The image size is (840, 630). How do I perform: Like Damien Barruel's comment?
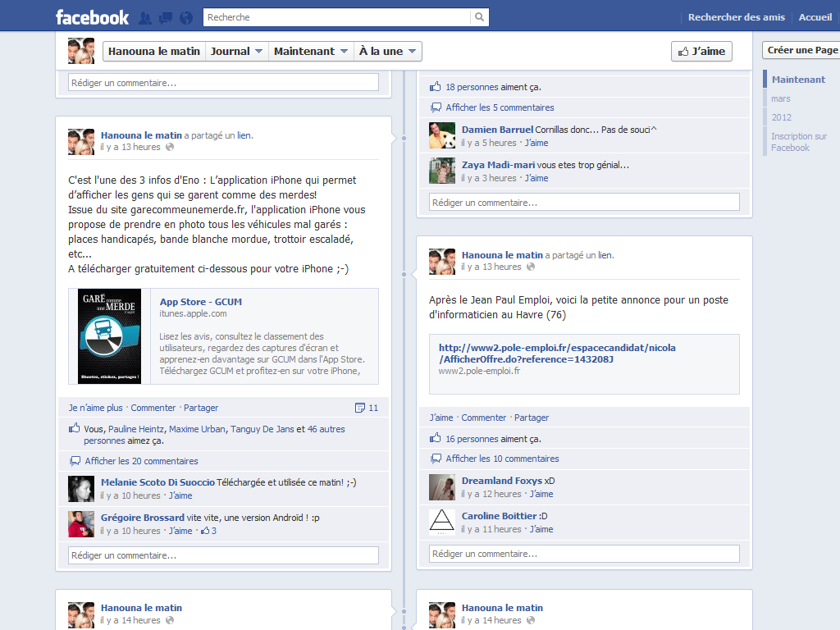tap(536, 143)
